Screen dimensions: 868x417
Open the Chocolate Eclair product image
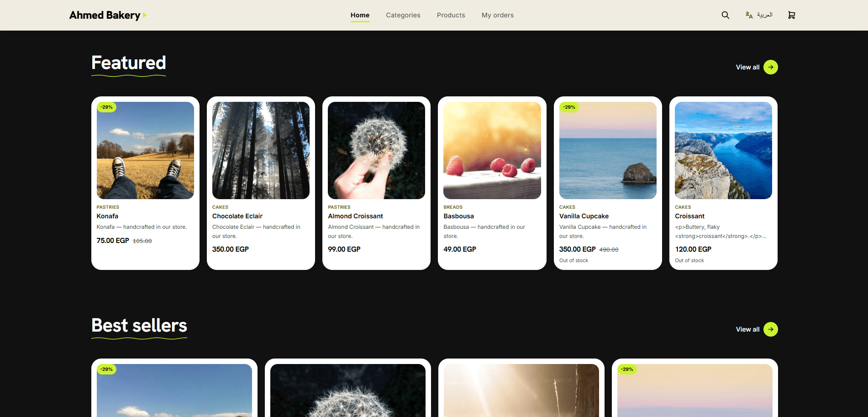coord(261,150)
